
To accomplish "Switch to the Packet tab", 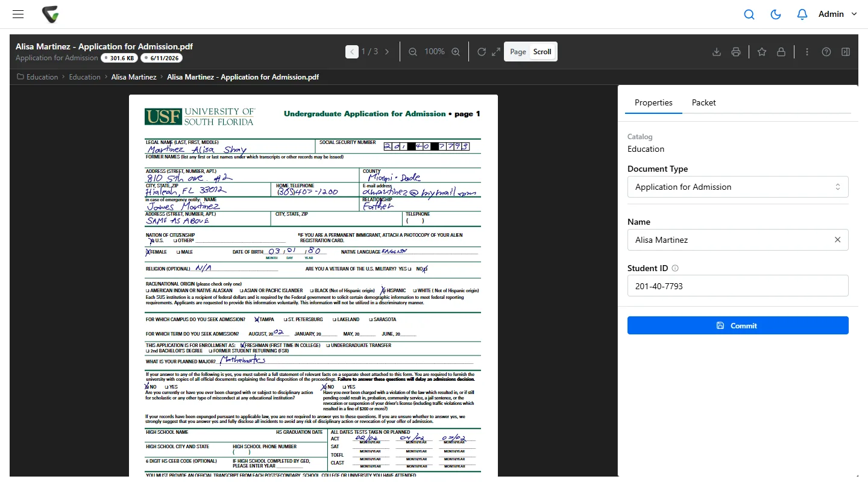I will [703, 102].
